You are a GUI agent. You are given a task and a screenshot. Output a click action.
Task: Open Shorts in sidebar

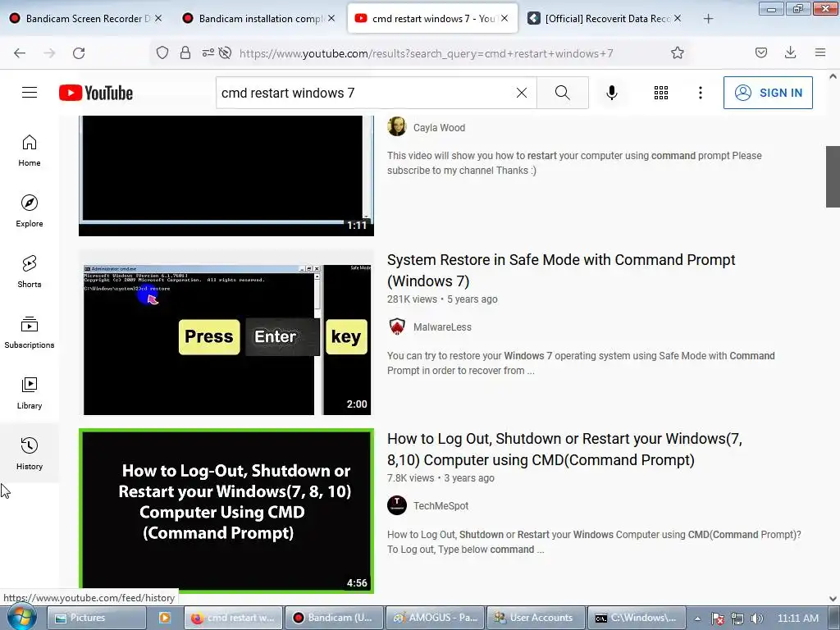[x=30, y=272]
